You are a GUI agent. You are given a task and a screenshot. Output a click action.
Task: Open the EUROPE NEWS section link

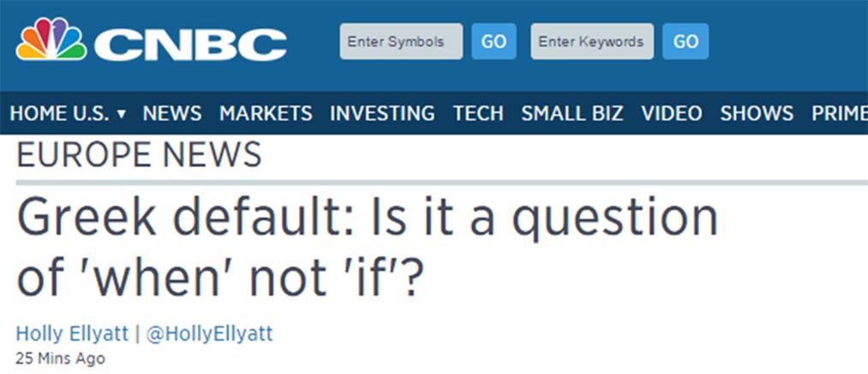(139, 155)
